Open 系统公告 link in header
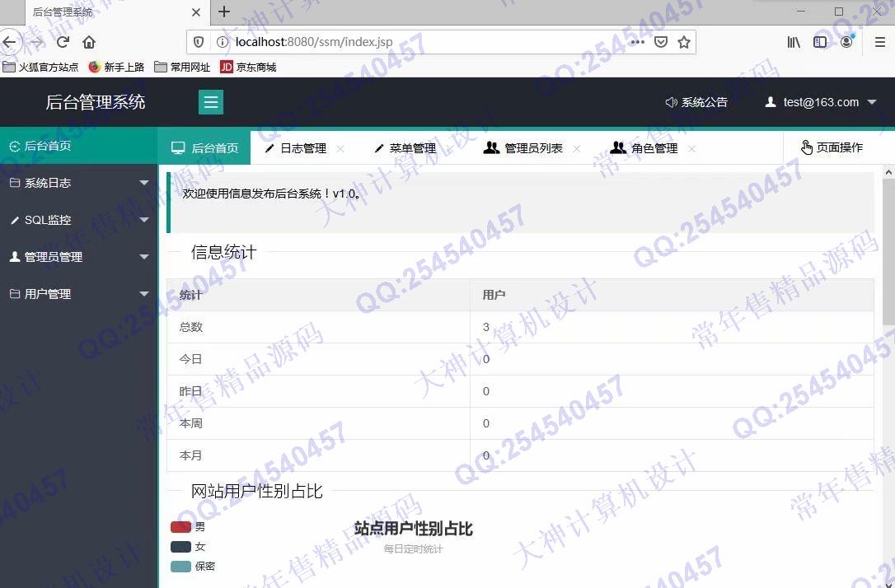The height and width of the screenshot is (588, 895). (x=704, y=102)
